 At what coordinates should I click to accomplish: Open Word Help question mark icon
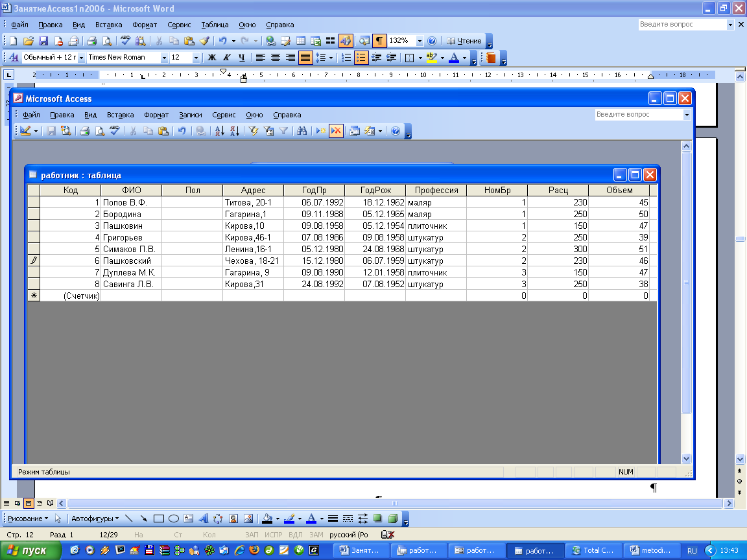point(432,41)
